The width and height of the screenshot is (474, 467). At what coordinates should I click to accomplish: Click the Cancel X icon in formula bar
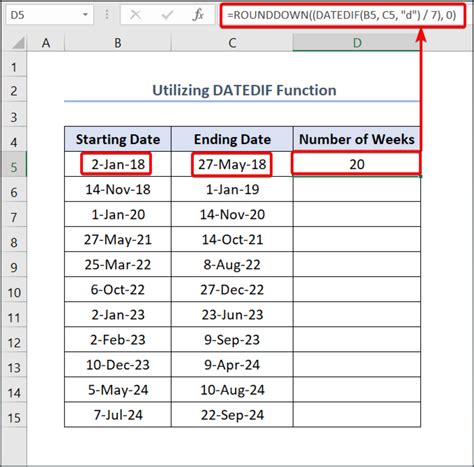135,15
